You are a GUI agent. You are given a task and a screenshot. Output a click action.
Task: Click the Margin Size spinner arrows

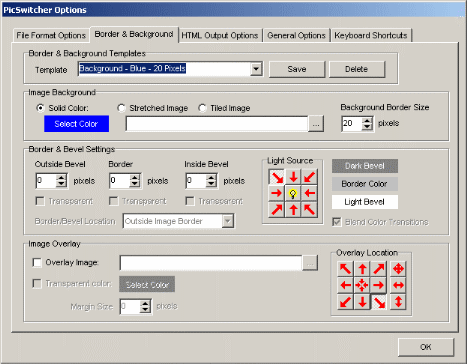[145, 306]
